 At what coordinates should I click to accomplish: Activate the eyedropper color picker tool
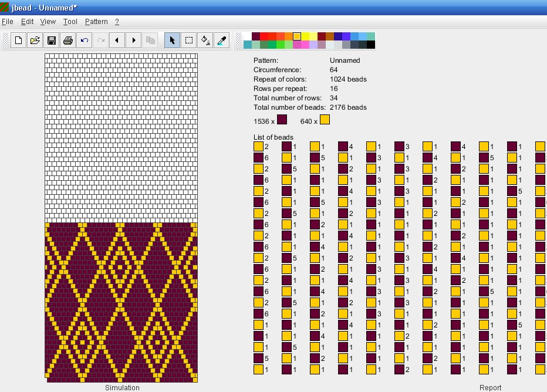221,40
